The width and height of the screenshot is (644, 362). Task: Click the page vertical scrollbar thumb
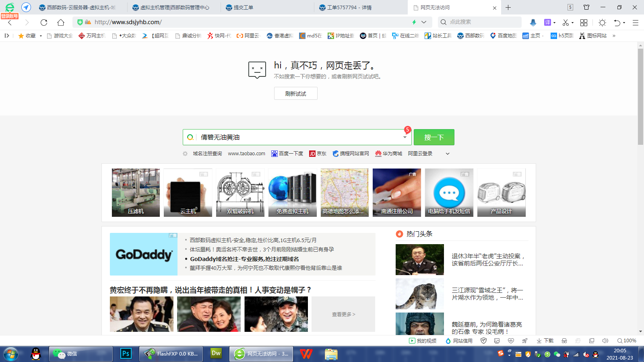click(x=640, y=97)
